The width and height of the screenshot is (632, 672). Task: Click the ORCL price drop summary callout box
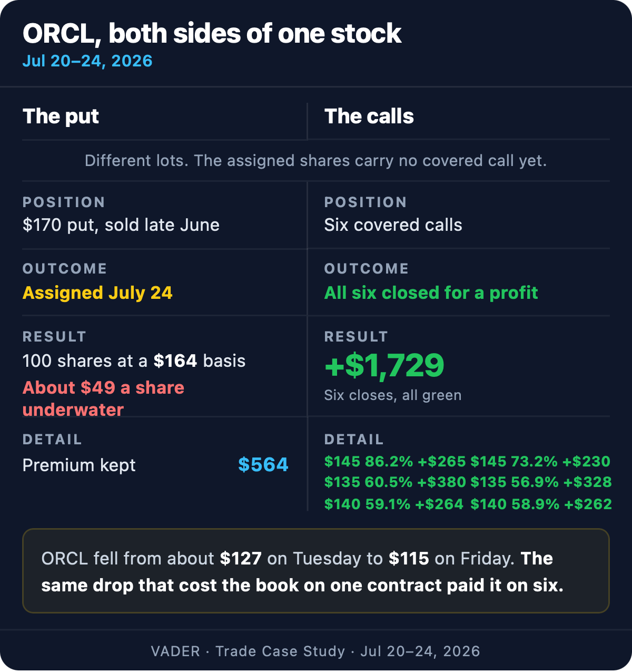pyautogui.click(x=316, y=571)
